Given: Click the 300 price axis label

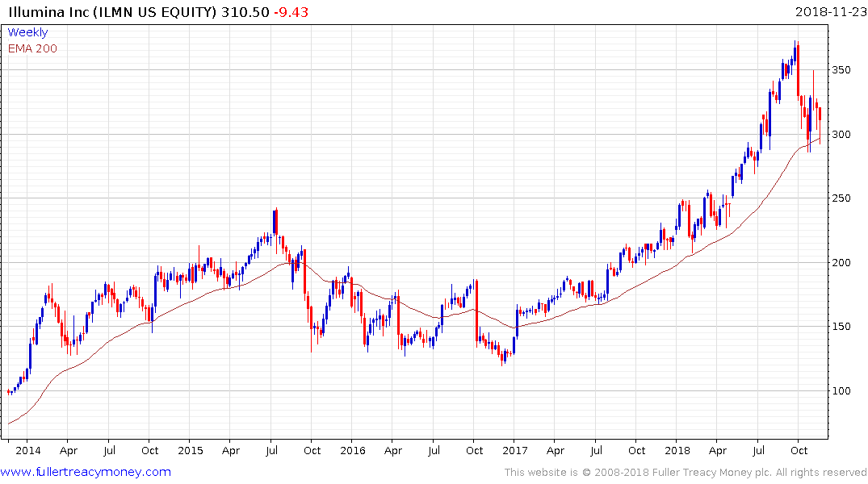Looking at the screenshot, I should click(x=841, y=135).
